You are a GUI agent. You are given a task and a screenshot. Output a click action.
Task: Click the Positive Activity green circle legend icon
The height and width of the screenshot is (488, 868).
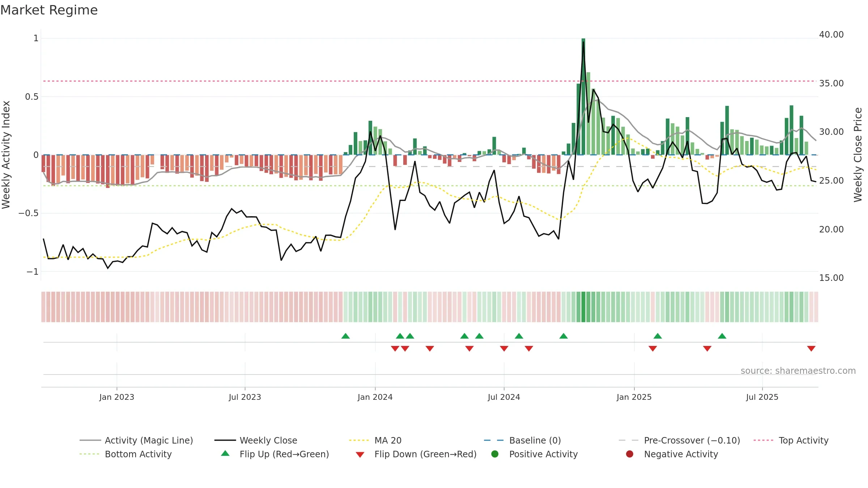[495, 454]
